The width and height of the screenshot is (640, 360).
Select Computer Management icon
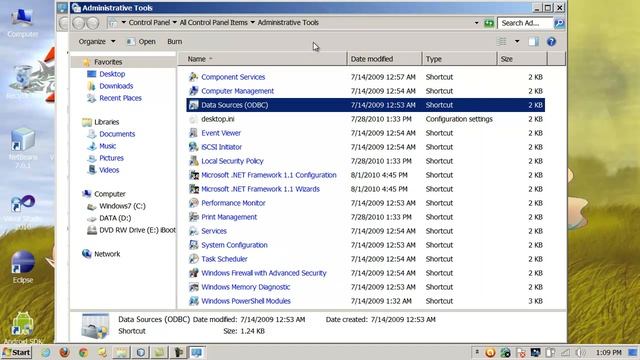point(193,91)
